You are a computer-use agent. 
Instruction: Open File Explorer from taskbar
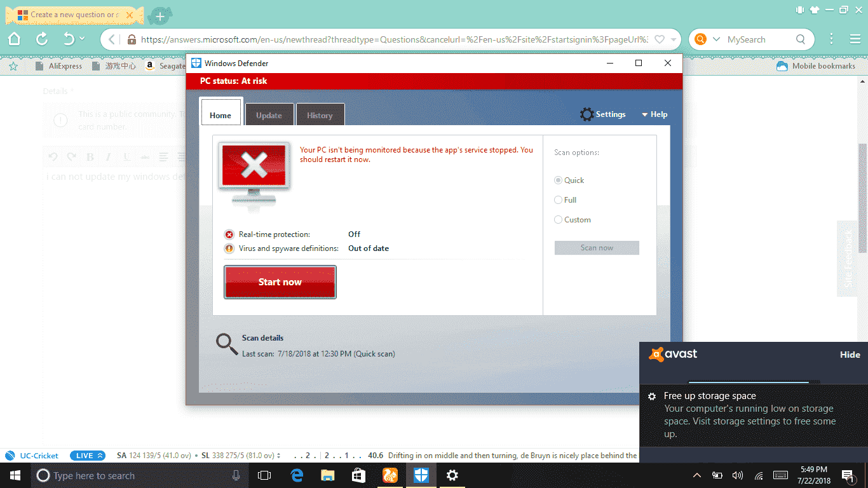(327, 475)
